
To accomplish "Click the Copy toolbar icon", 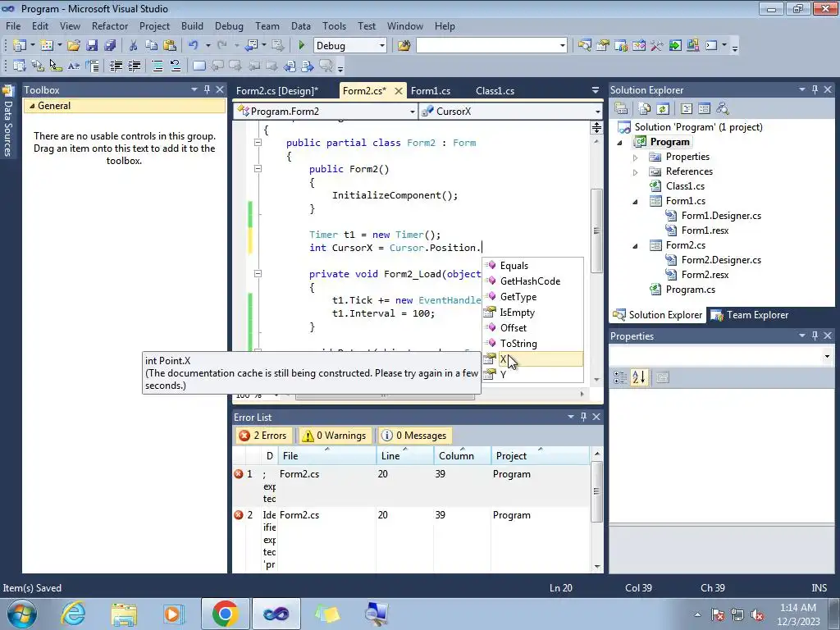I will coord(152,46).
